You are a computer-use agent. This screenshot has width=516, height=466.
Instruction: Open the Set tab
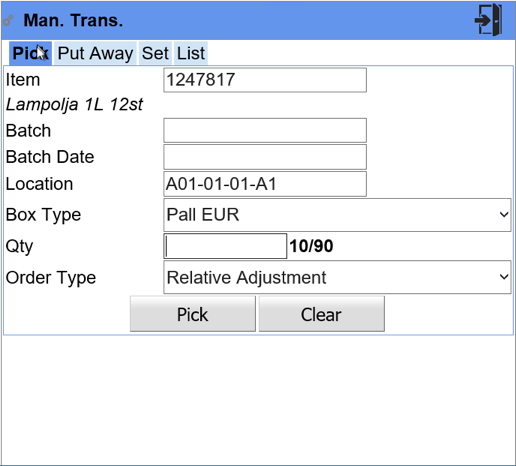click(x=155, y=53)
